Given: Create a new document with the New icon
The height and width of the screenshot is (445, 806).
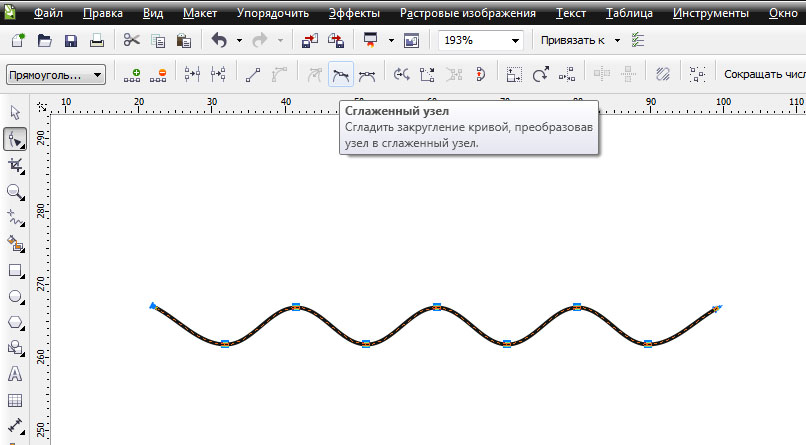Looking at the screenshot, I should click(18, 40).
